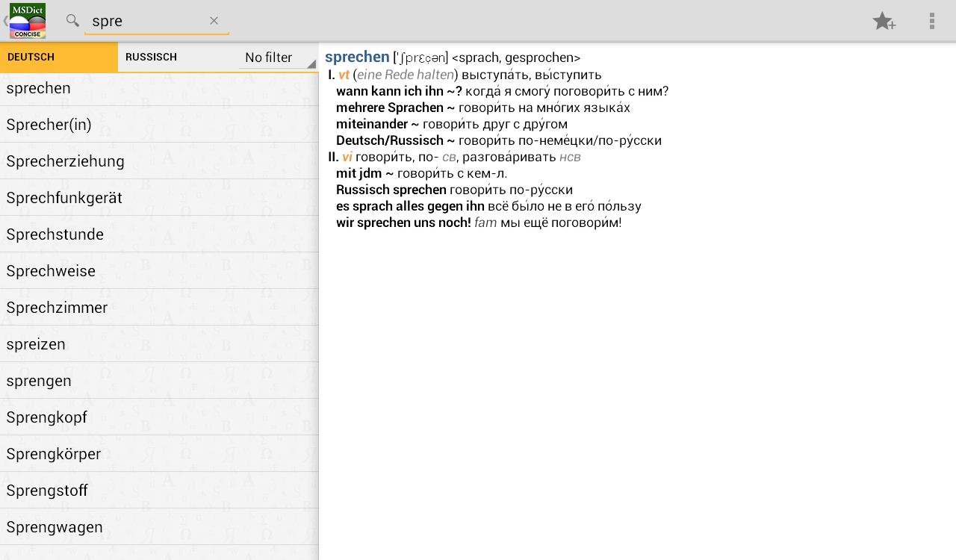
Task: Switch to the DEUTSCH tab
Action: (x=59, y=57)
